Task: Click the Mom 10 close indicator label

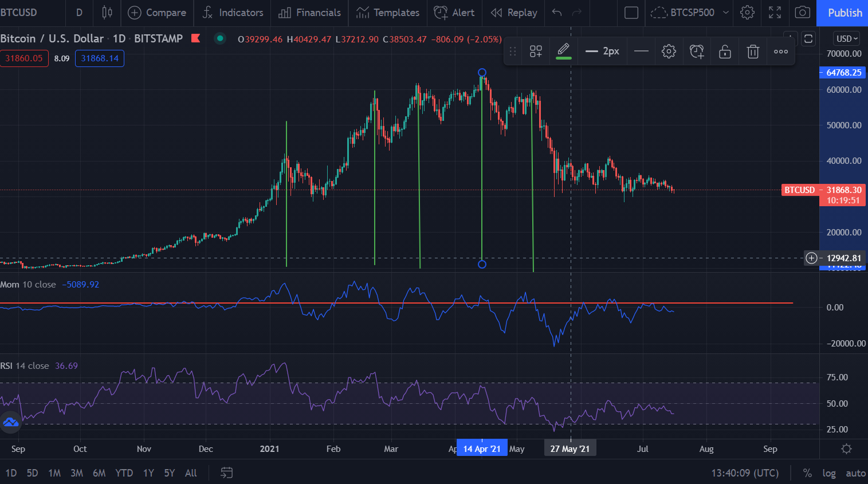Action: pos(28,284)
